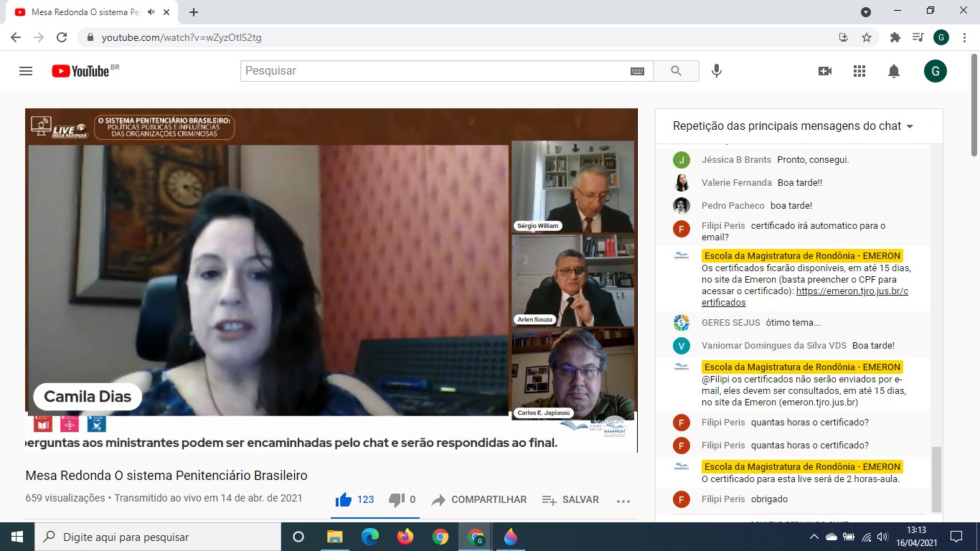Viewport: 980px width, 551px height.
Task: Open Chrome tab search dropdown arrow
Action: point(866,11)
